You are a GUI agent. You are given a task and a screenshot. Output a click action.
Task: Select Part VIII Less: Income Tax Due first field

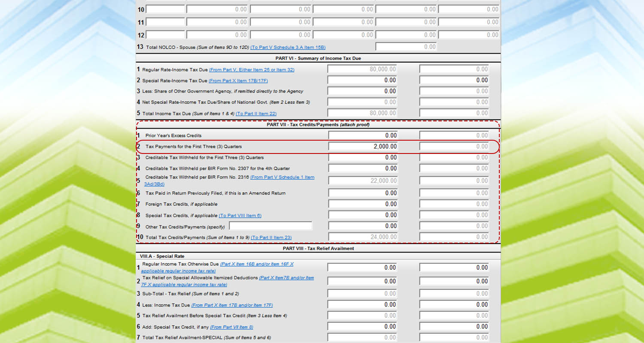pos(363,305)
